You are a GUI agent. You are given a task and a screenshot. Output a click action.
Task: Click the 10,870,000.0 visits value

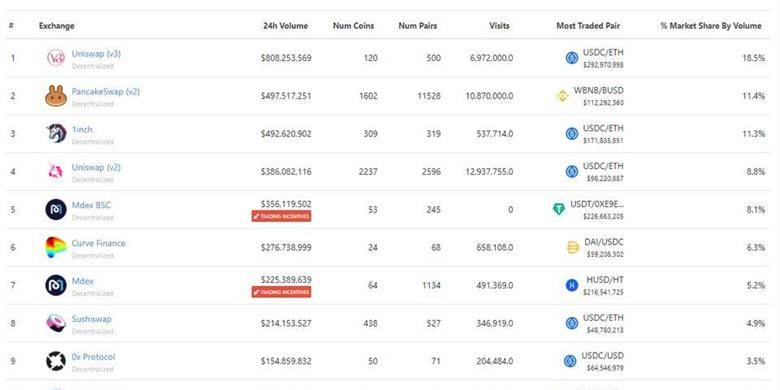click(x=489, y=96)
